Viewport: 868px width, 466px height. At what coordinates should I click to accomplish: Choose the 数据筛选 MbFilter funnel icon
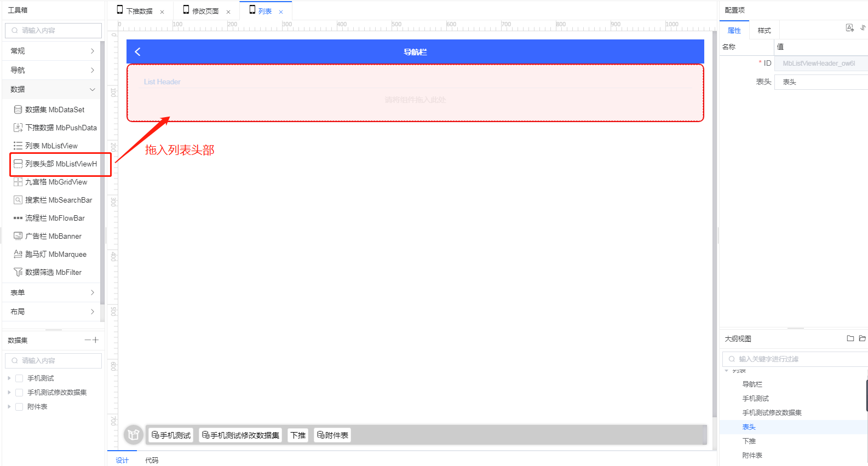[18, 272]
